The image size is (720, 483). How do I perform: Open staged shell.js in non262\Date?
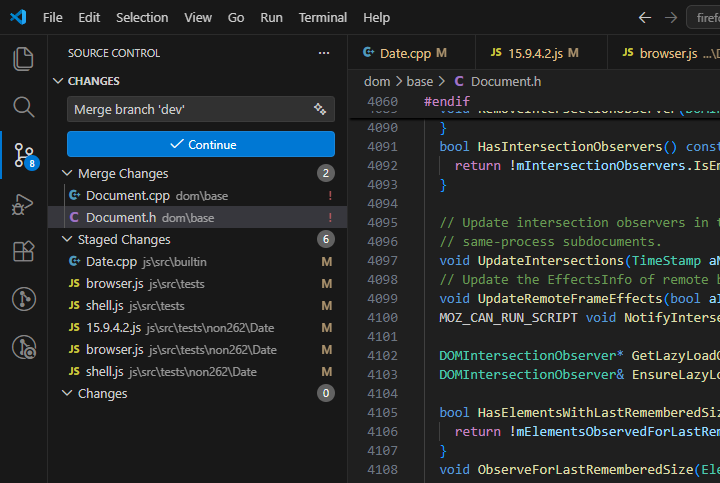197,372
